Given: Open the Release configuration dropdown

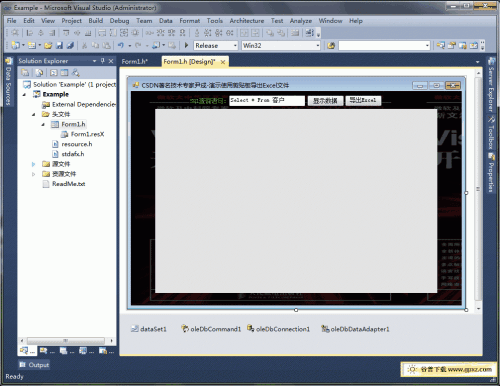Looking at the screenshot, I should coord(235,45).
